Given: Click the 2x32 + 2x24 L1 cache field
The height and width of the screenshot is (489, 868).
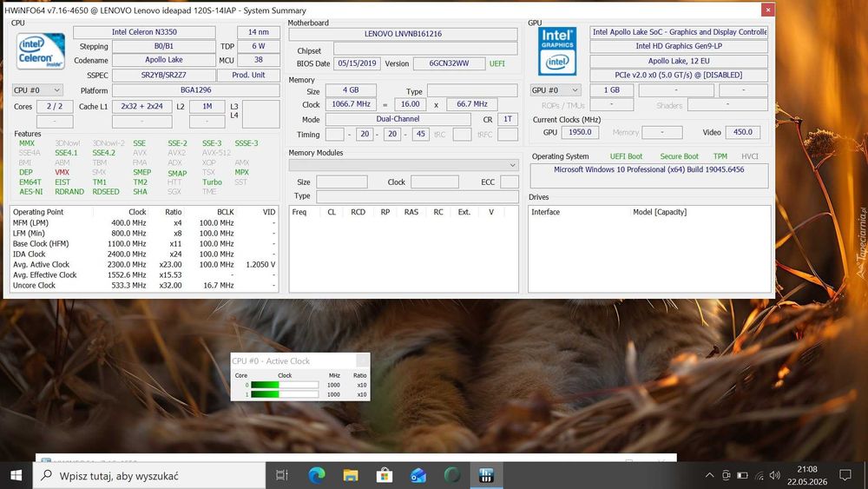Looking at the screenshot, I should point(141,106).
